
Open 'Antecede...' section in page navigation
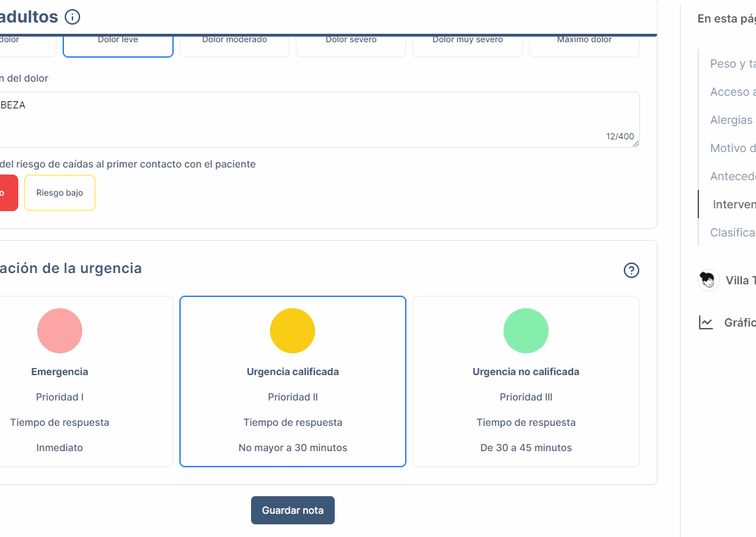(732, 176)
